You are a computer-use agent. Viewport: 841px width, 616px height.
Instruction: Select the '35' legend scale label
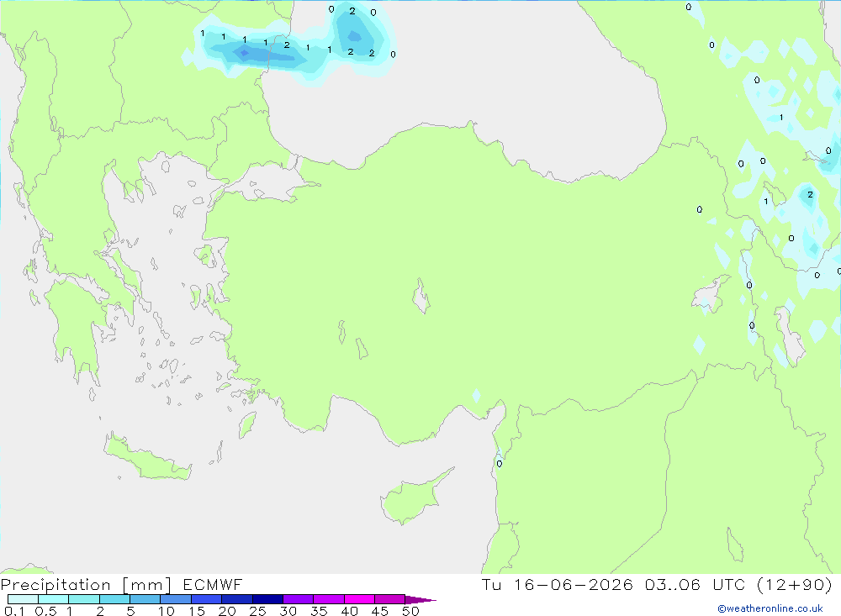pos(319,611)
